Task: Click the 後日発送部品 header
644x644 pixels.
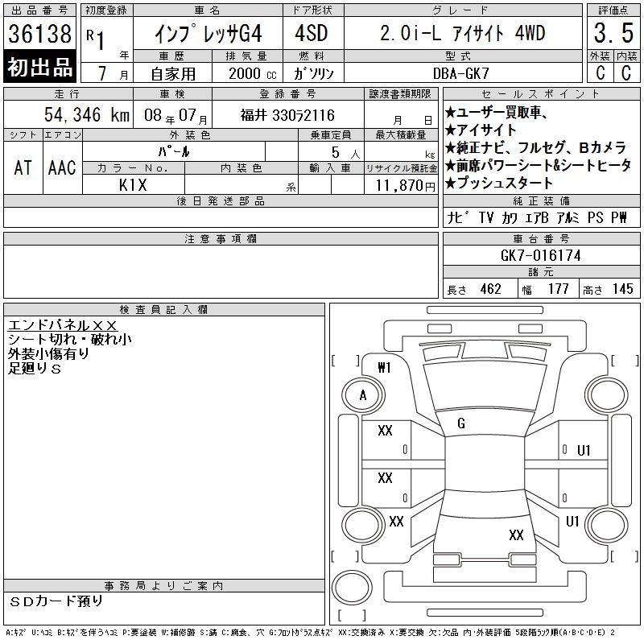Action: [x=221, y=200]
